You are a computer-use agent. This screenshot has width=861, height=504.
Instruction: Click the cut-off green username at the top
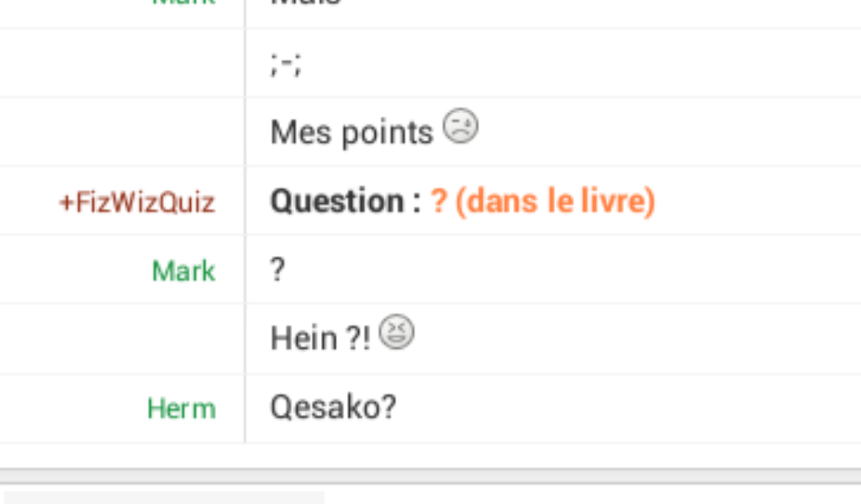pos(183,3)
